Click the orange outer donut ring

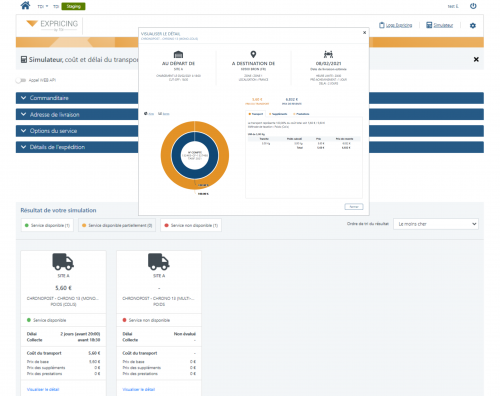166,155
